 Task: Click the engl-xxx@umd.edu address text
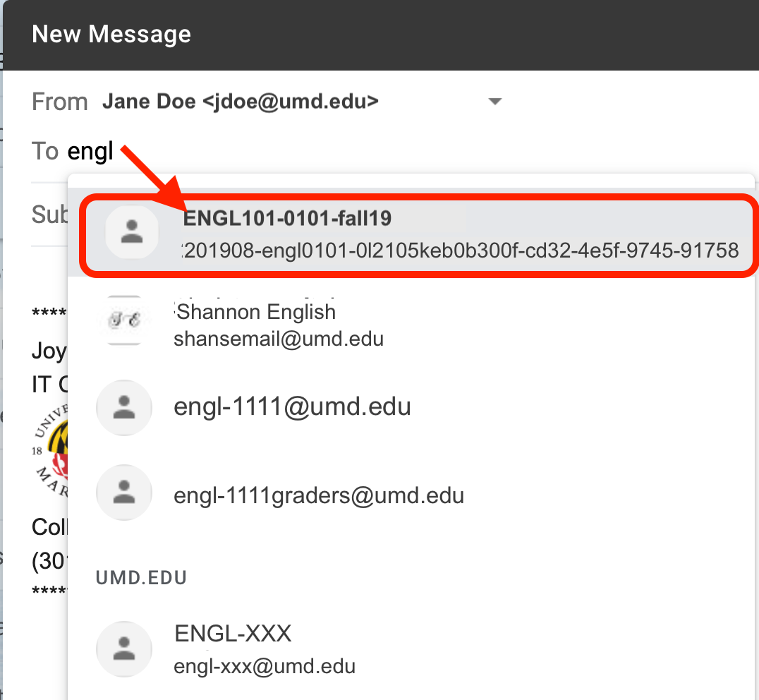pos(265,667)
